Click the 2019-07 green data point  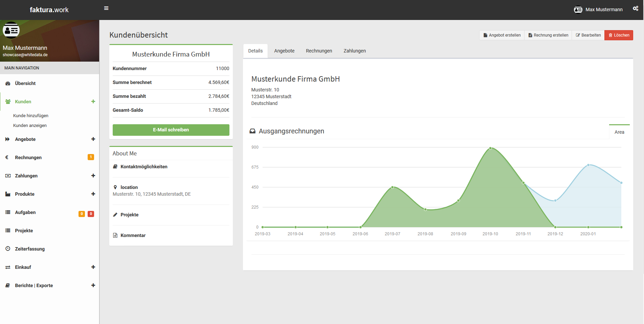tap(393, 187)
